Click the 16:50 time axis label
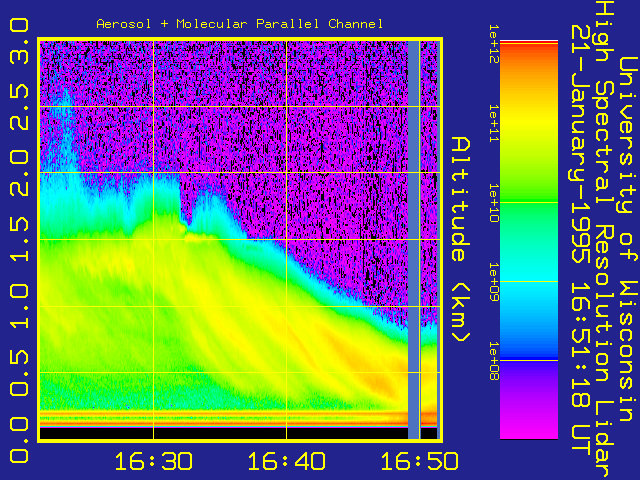Screen dimensions: 640x480 pyautogui.click(x=420, y=461)
